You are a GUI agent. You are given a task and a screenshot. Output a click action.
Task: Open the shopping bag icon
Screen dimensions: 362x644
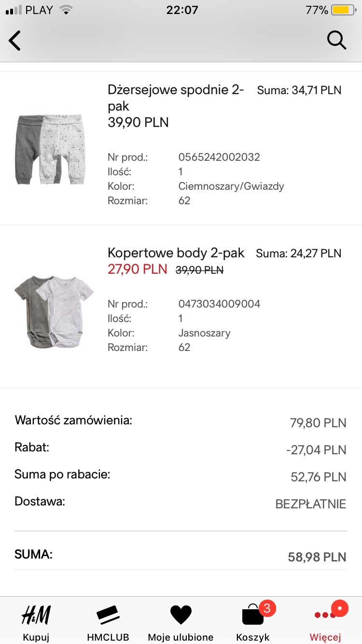tap(252, 616)
